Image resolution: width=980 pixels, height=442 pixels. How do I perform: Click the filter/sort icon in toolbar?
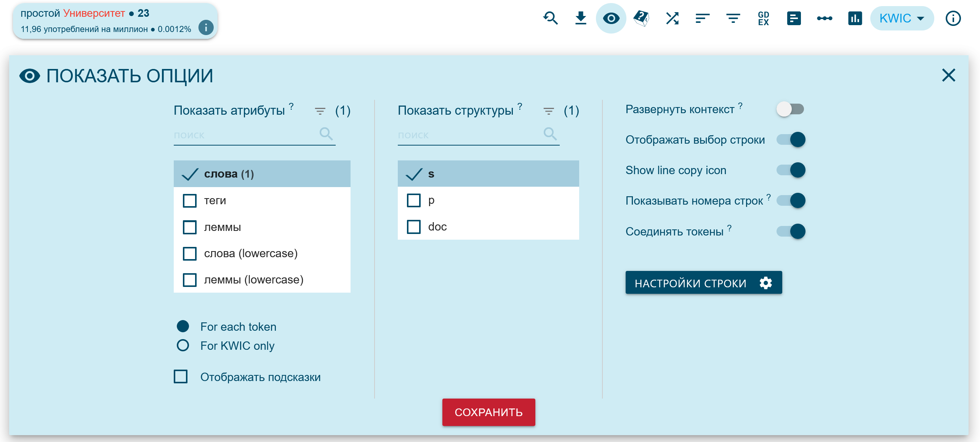coord(732,17)
